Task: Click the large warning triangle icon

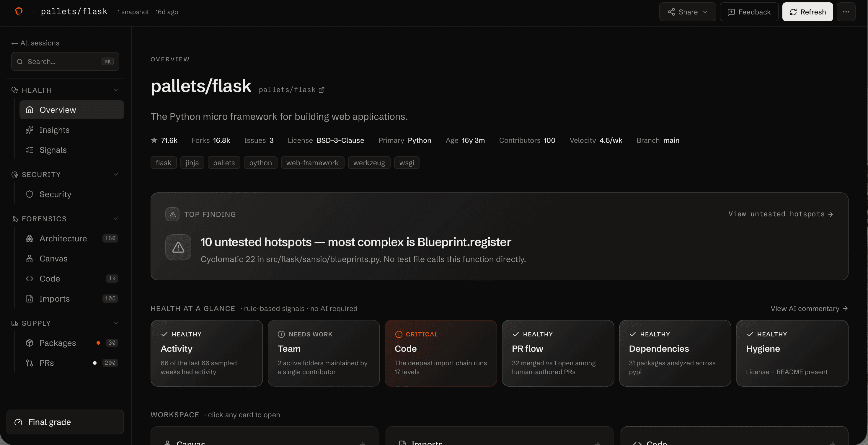Action: click(178, 247)
